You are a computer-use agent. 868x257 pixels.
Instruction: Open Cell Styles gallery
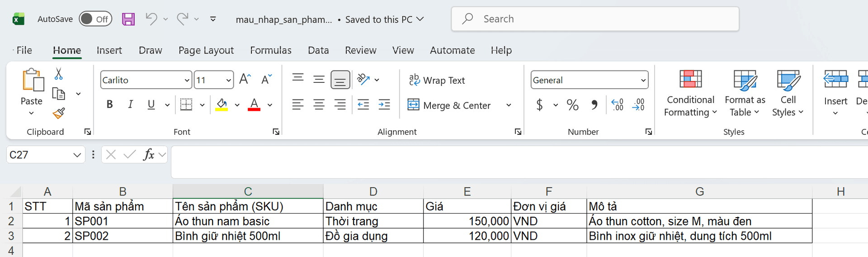[x=788, y=94]
